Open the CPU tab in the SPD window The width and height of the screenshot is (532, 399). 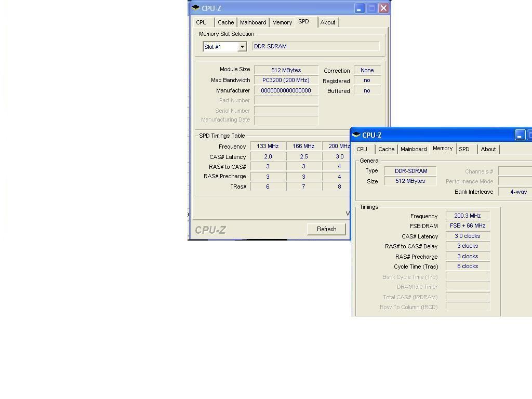click(x=202, y=22)
